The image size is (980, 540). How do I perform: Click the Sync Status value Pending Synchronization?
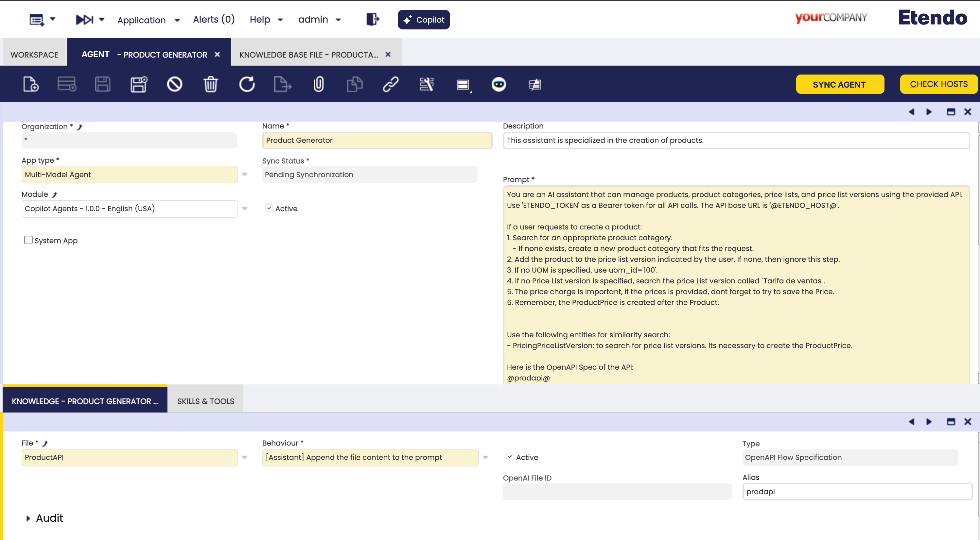click(x=369, y=175)
